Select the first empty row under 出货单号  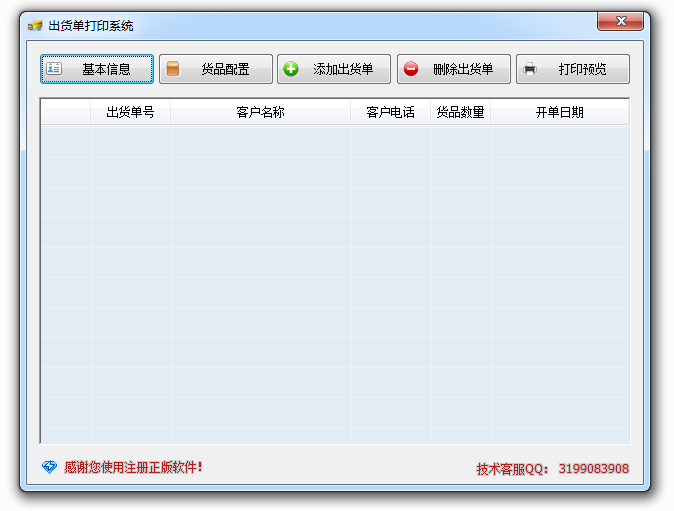pyautogui.click(x=130, y=141)
